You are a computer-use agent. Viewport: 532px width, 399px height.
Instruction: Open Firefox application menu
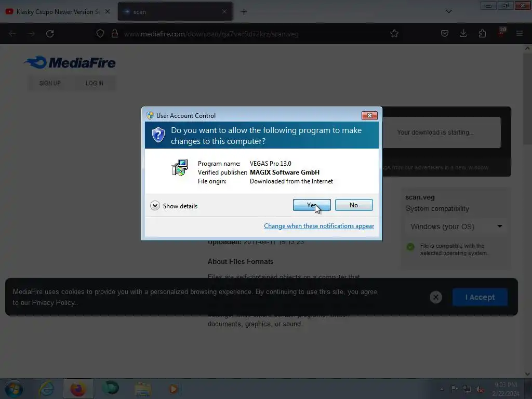[x=520, y=34]
